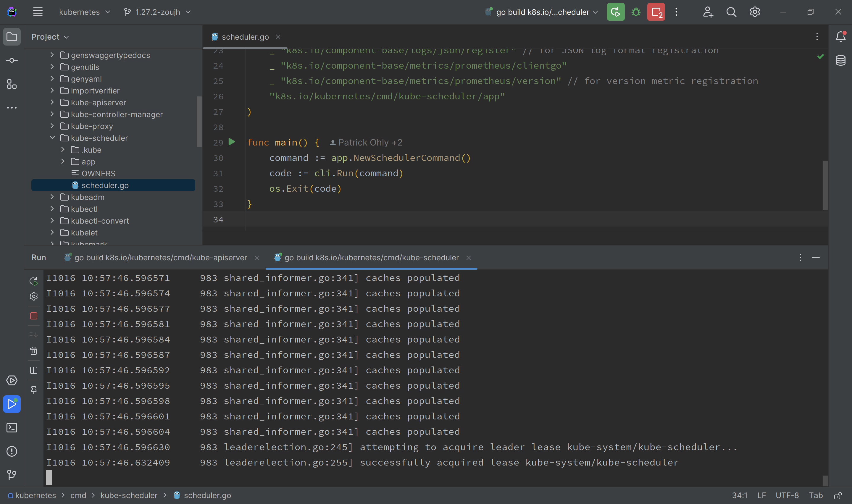Click cmd breadcrumb in status bar

coord(78,495)
